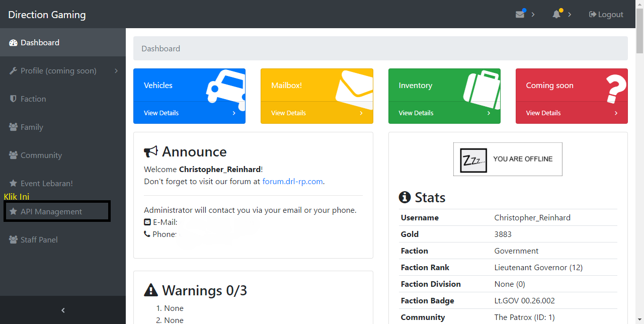Click the people icon beside Family
This screenshot has width=644, height=324.
pos(14,127)
